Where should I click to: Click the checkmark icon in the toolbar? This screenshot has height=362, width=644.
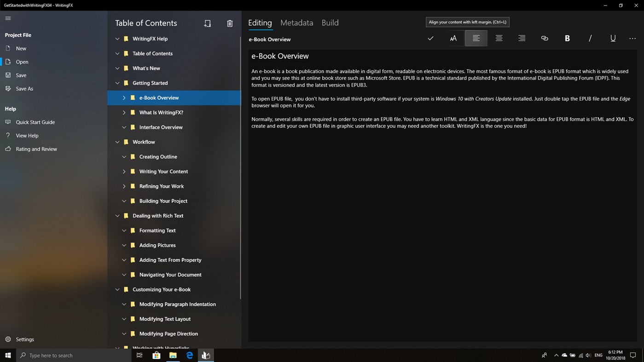430,38
